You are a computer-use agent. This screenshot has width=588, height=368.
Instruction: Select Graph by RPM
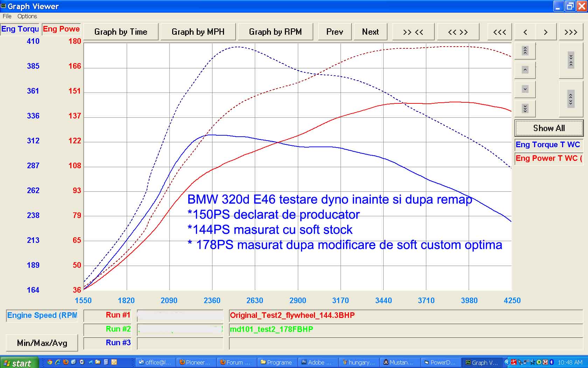[x=275, y=32]
